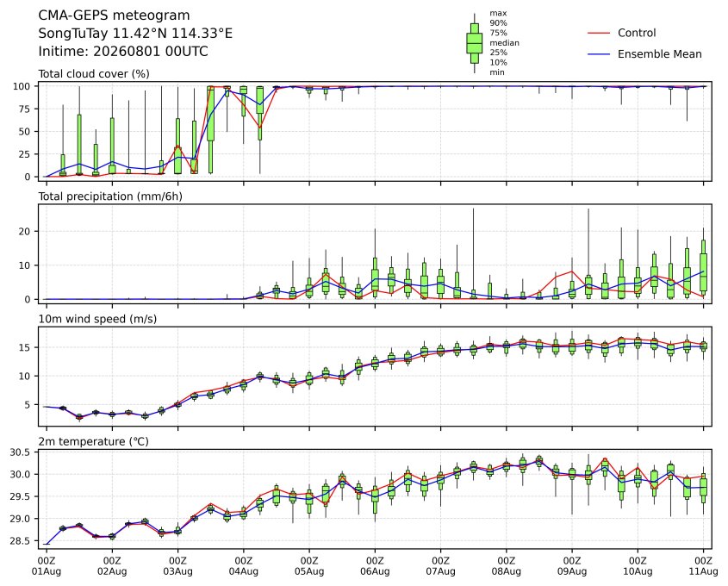The height and width of the screenshot is (586, 728).
Task: Click the 'Total cloud cover (%)' panel title
Action: [94, 74]
